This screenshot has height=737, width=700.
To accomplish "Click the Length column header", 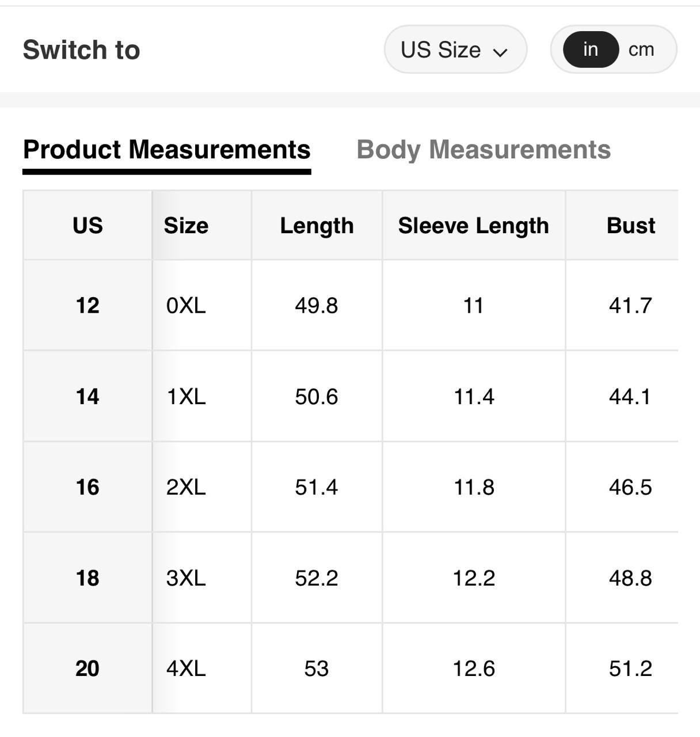I will click(x=317, y=225).
